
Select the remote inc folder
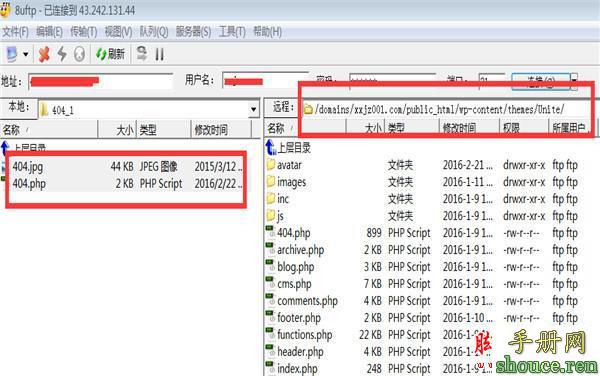point(283,199)
